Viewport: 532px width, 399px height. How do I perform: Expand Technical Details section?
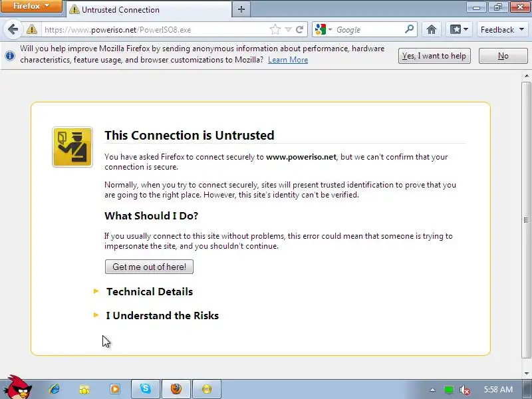tap(149, 291)
